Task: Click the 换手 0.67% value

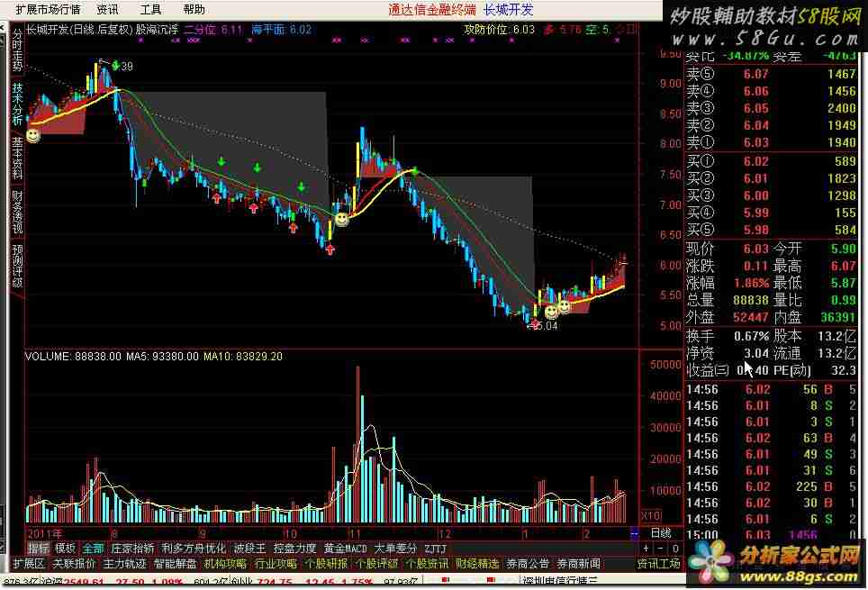Action: [x=752, y=336]
